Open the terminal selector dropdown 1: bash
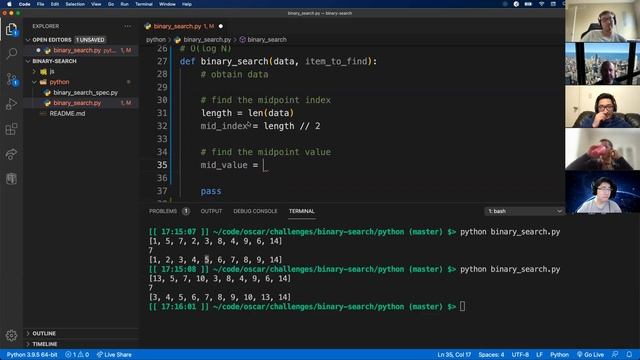This screenshot has width=640, height=360. coord(524,211)
